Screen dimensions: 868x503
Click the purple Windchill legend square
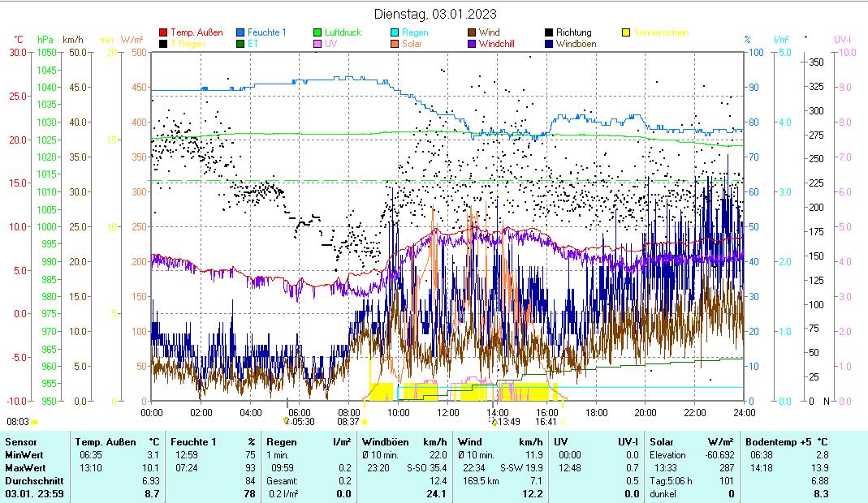(472, 44)
